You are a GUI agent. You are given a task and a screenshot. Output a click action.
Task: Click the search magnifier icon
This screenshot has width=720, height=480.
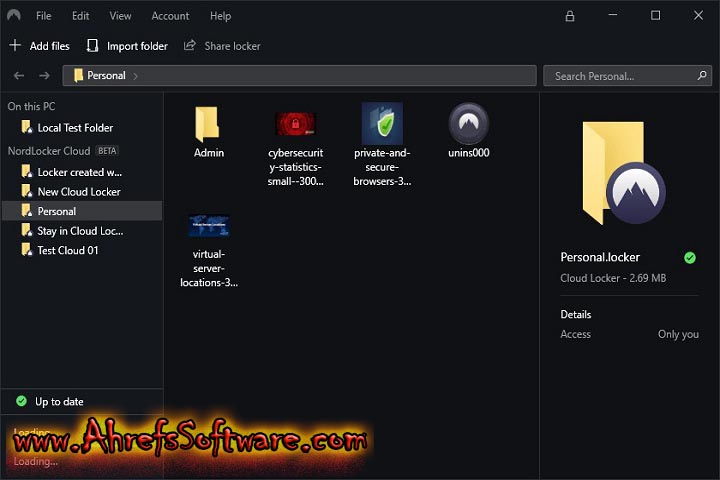[703, 76]
